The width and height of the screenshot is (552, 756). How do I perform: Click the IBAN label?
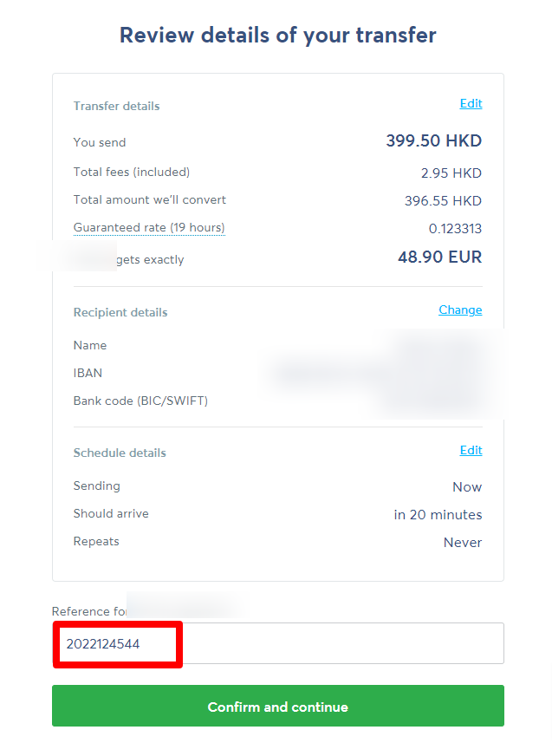(x=88, y=373)
